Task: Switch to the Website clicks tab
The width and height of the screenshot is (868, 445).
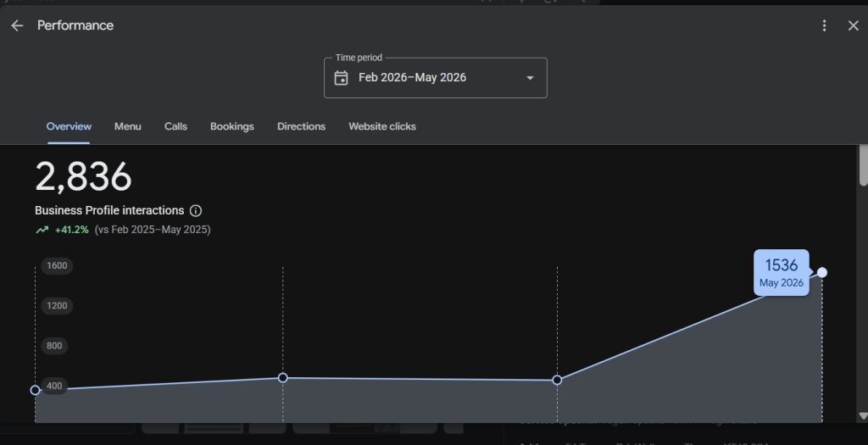Action: (382, 126)
